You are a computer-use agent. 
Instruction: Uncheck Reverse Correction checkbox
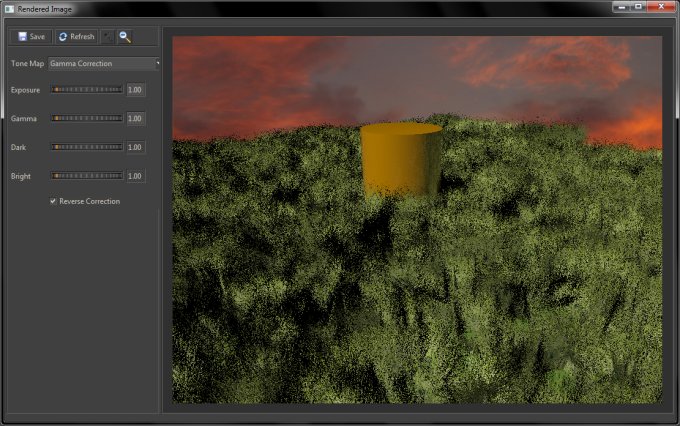coord(53,201)
